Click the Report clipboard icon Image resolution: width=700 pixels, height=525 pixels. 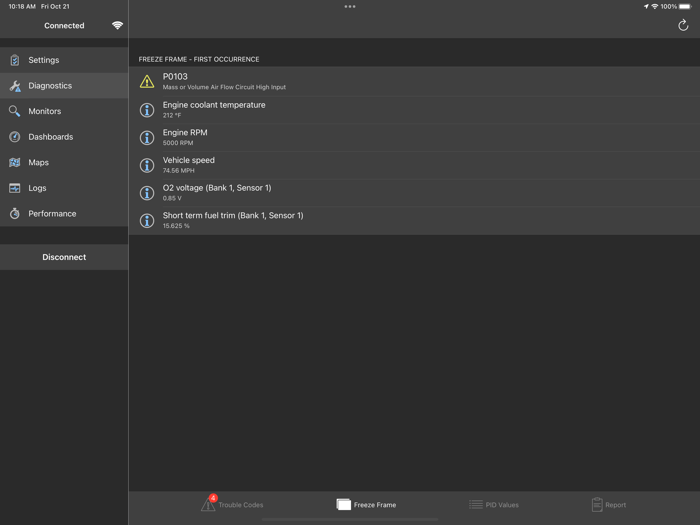[597, 504]
